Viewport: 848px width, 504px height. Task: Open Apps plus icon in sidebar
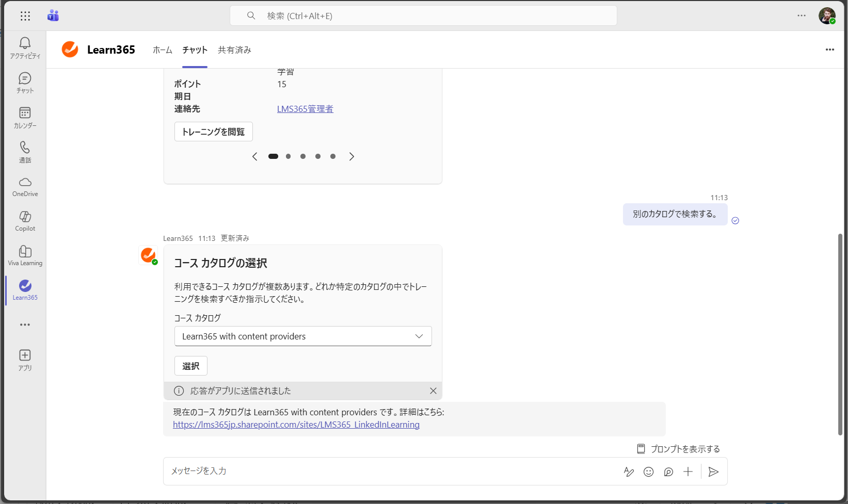tap(25, 360)
